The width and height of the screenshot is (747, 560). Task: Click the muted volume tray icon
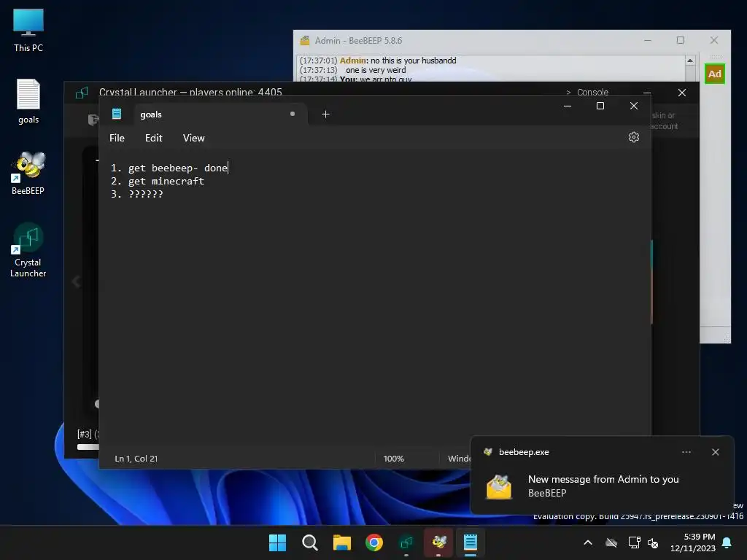click(x=653, y=542)
